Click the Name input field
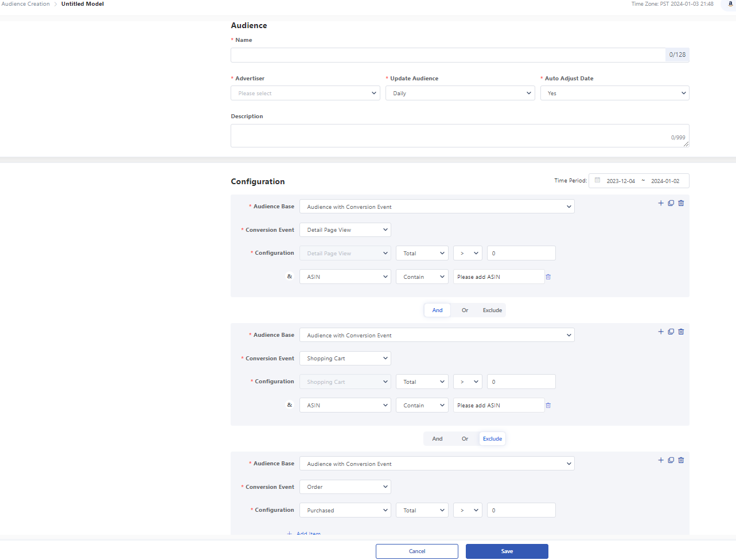Screen dimensions: 736x560 [x=447, y=55]
